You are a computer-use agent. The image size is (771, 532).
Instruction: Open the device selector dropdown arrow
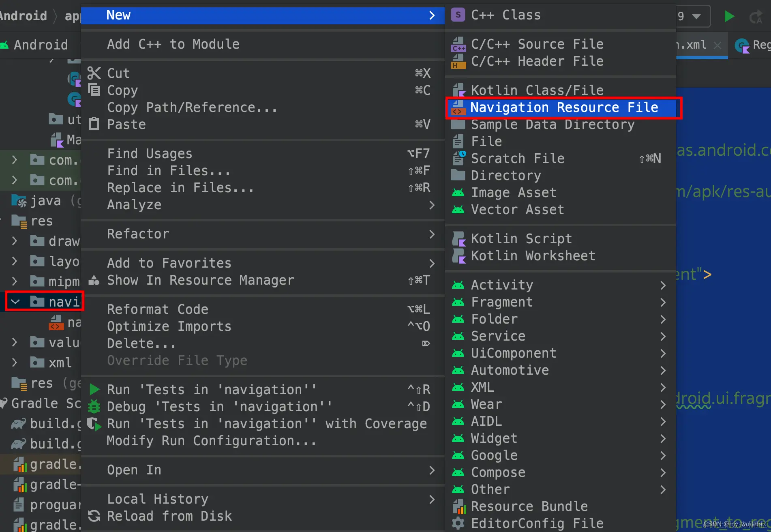696,17
